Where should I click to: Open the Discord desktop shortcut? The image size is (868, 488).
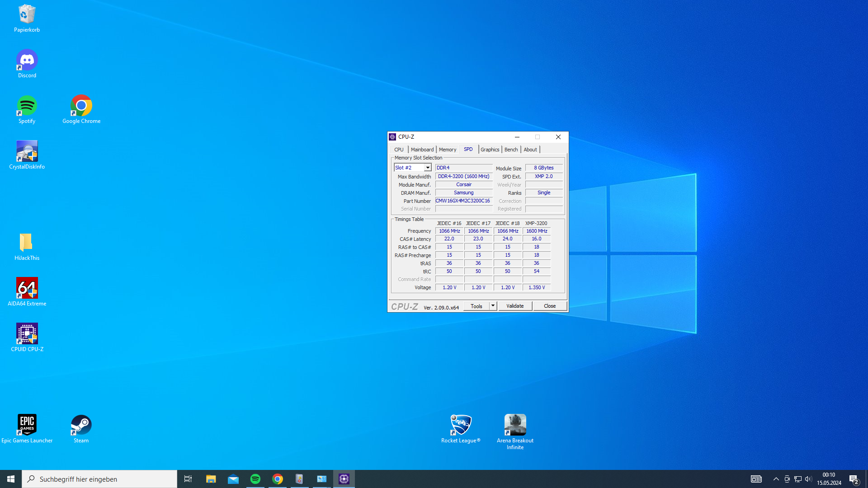coord(27,61)
